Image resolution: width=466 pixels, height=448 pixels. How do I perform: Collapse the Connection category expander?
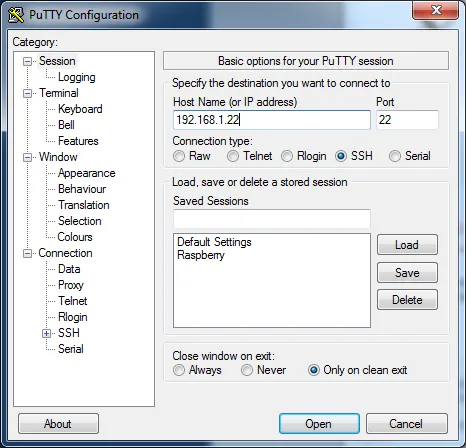click(27, 253)
